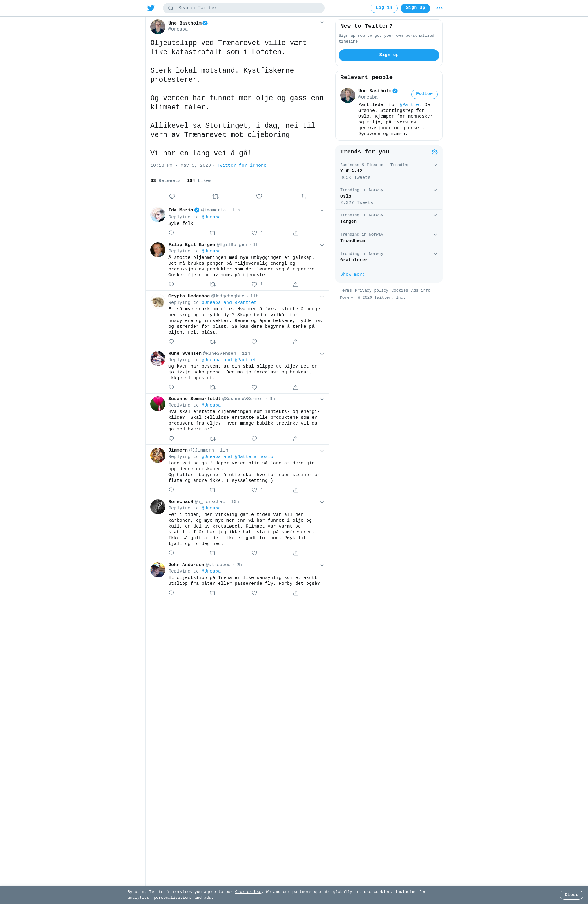Open options chevron on Crypto Hedgehog's reply
The height and width of the screenshot is (904, 588).
[322, 297]
